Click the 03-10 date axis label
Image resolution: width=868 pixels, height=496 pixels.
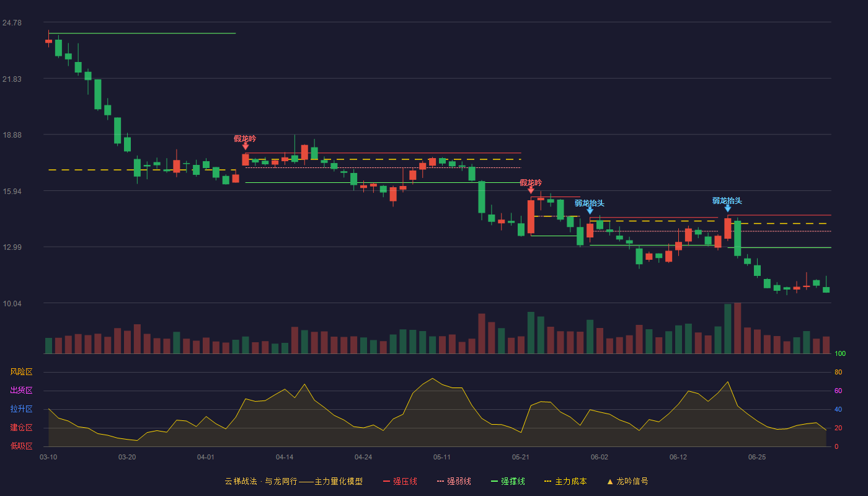pos(48,457)
